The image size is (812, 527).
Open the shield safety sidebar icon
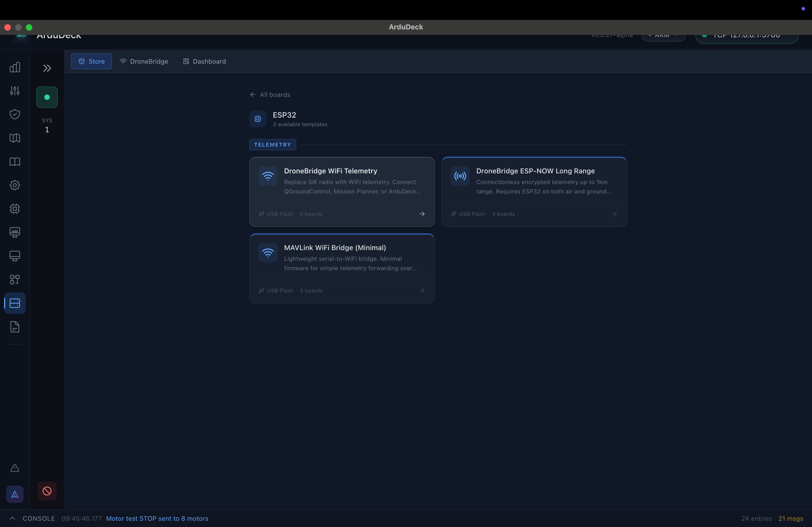tap(15, 114)
